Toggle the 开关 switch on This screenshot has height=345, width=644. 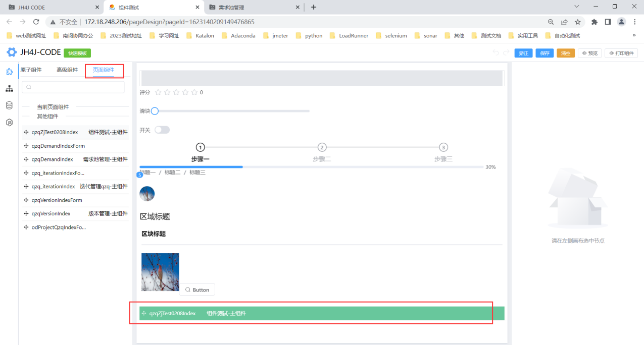coord(162,130)
